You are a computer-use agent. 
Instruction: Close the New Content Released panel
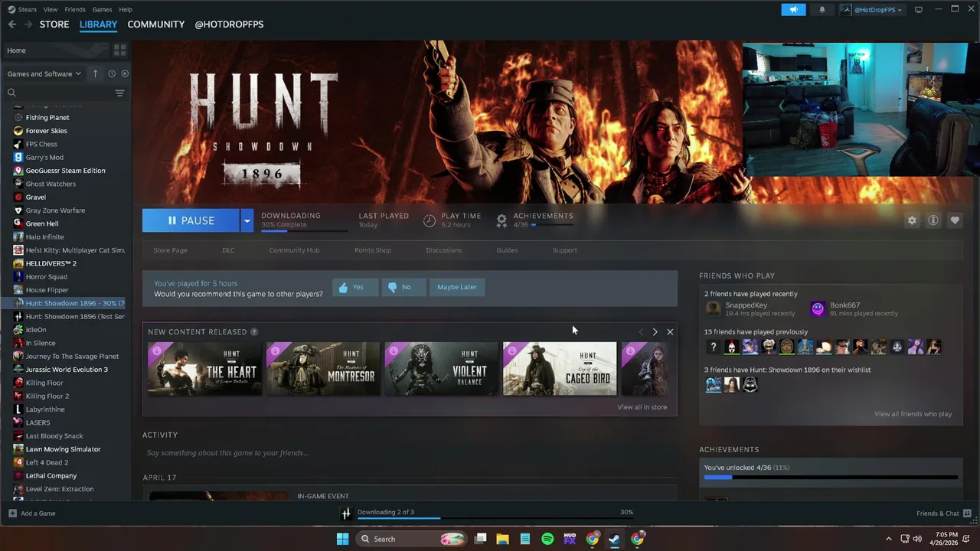670,332
